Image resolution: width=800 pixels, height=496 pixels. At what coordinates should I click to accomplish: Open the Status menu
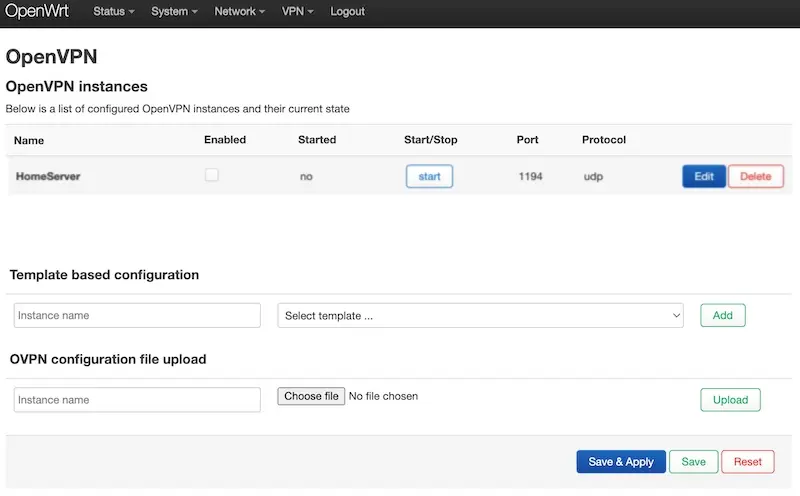coord(114,11)
